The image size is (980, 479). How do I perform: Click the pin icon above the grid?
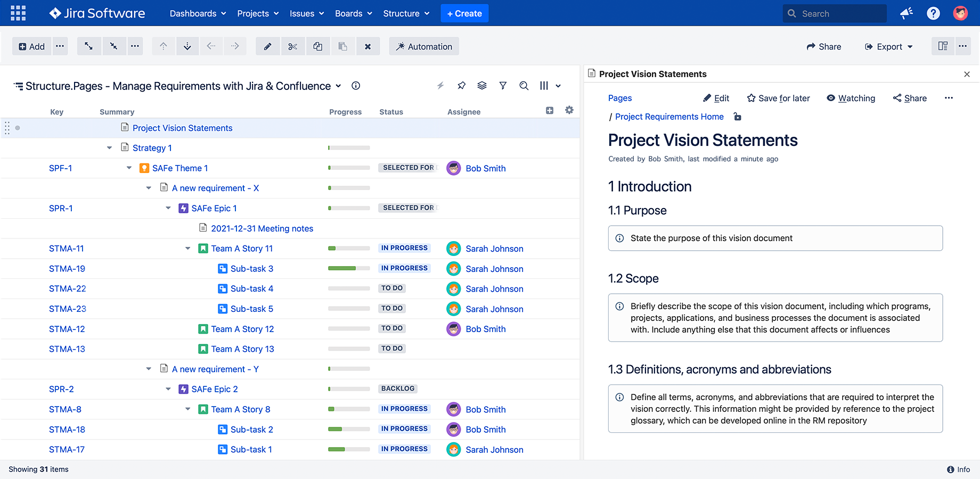(x=461, y=86)
